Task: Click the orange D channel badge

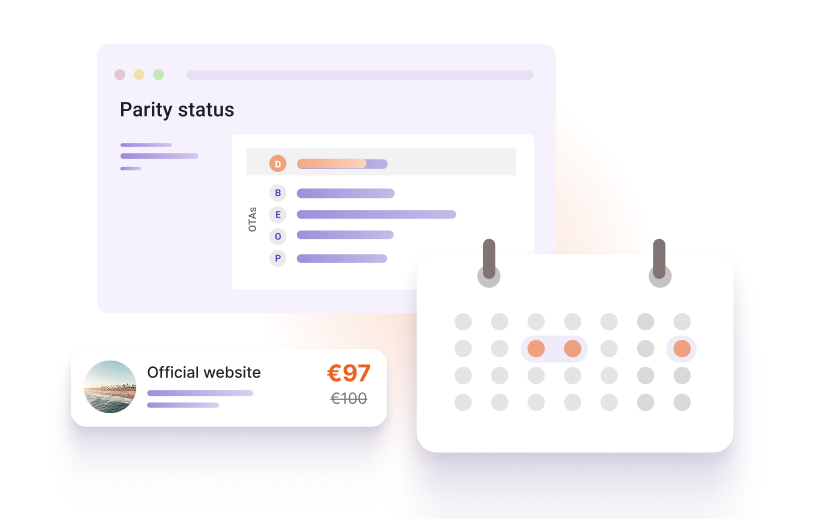Action: [278, 163]
